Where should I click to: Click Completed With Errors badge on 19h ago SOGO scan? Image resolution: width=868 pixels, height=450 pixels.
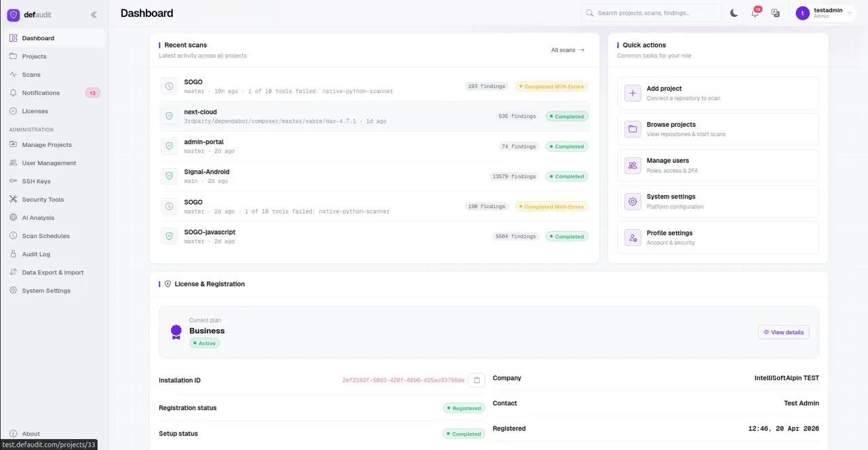click(x=551, y=86)
